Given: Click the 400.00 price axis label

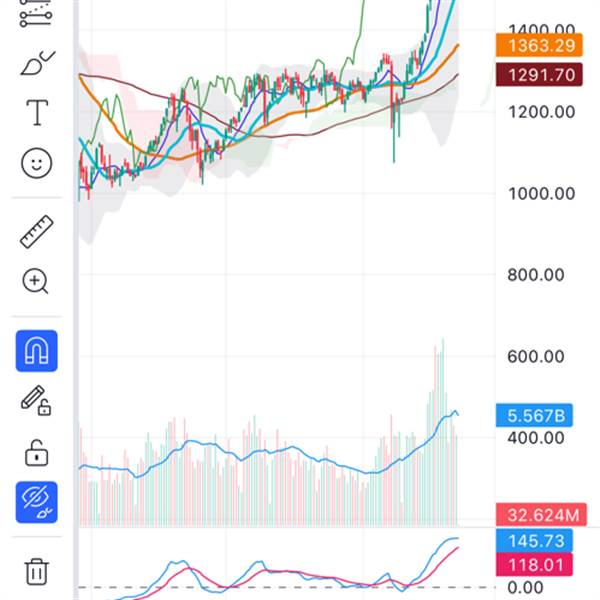Looking at the screenshot, I should [x=536, y=437].
